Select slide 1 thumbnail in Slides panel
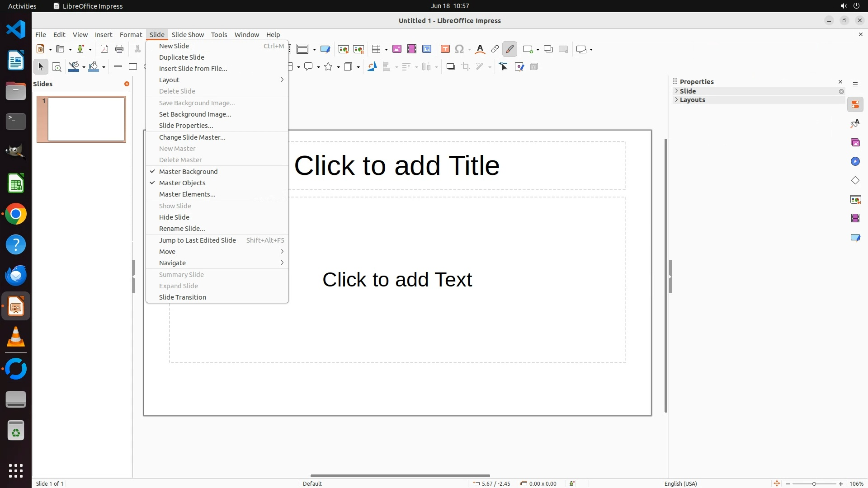Image resolution: width=868 pixels, height=488 pixels. [86, 119]
